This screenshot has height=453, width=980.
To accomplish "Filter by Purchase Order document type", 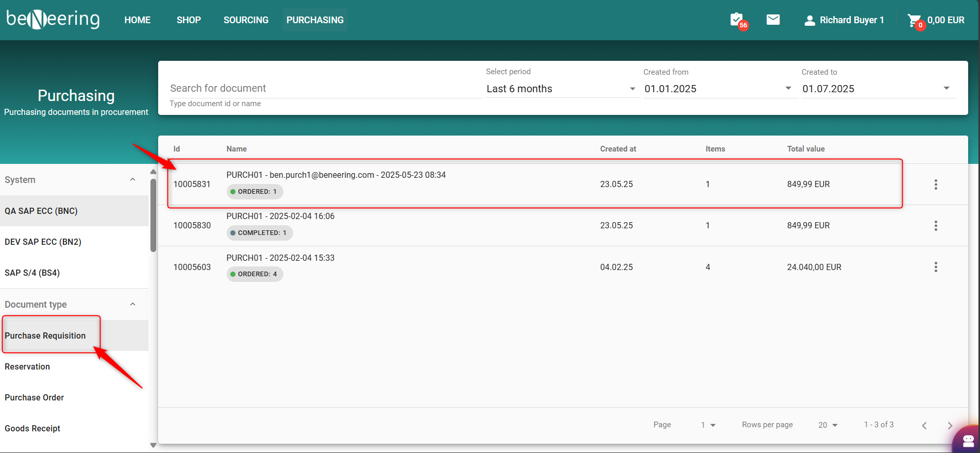I will [x=35, y=397].
